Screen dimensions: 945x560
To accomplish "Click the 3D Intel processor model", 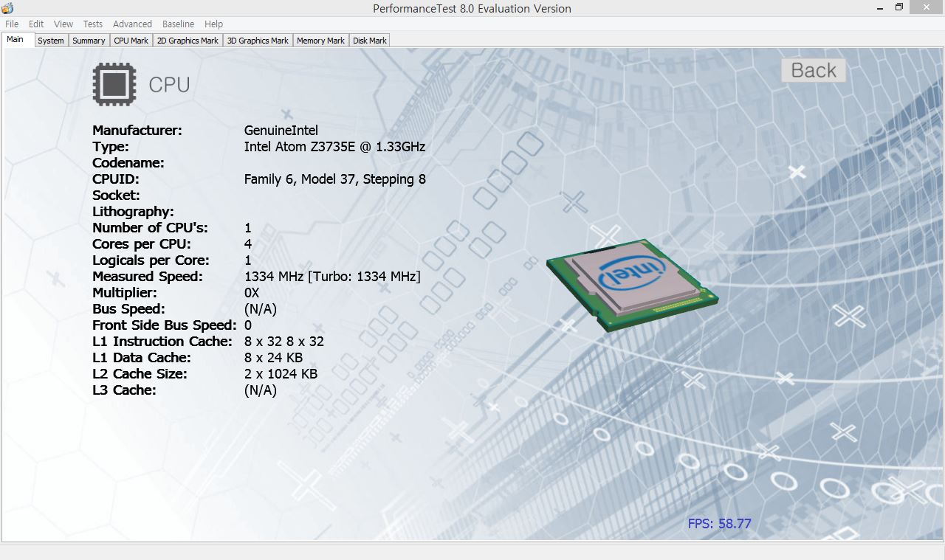I will [x=632, y=284].
